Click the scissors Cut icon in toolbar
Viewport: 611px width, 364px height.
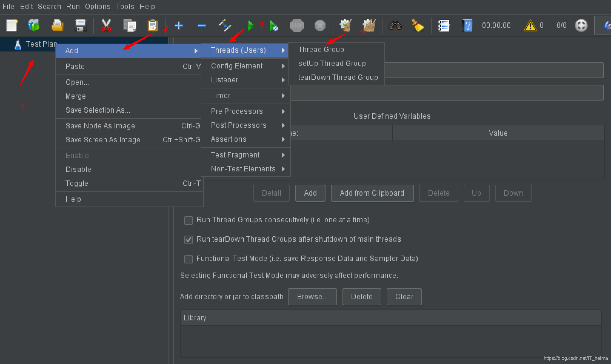[x=106, y=25]
